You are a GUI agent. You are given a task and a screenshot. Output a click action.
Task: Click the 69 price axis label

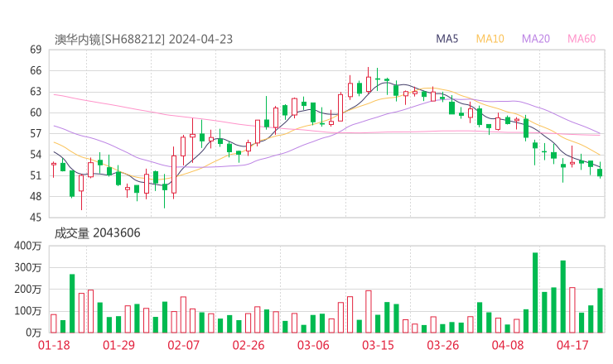[36, 50]
